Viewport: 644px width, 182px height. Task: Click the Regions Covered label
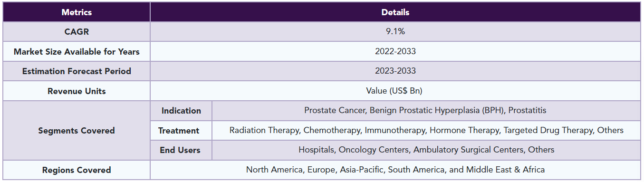[x=77, y=170]
